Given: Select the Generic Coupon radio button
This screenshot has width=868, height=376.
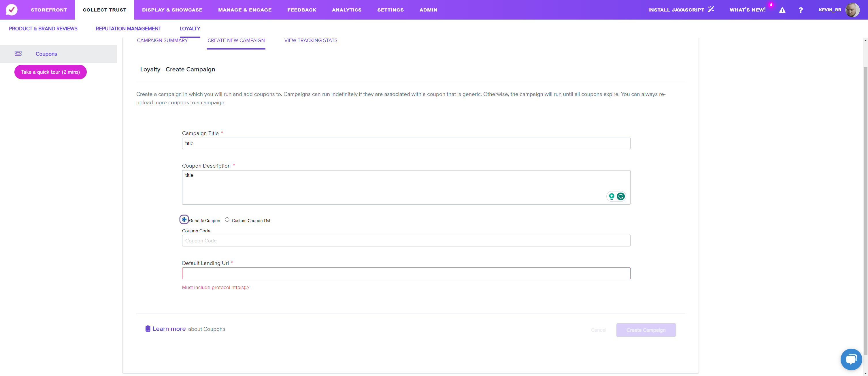Looking at the screenshot, I should click(x=184, y=219).
